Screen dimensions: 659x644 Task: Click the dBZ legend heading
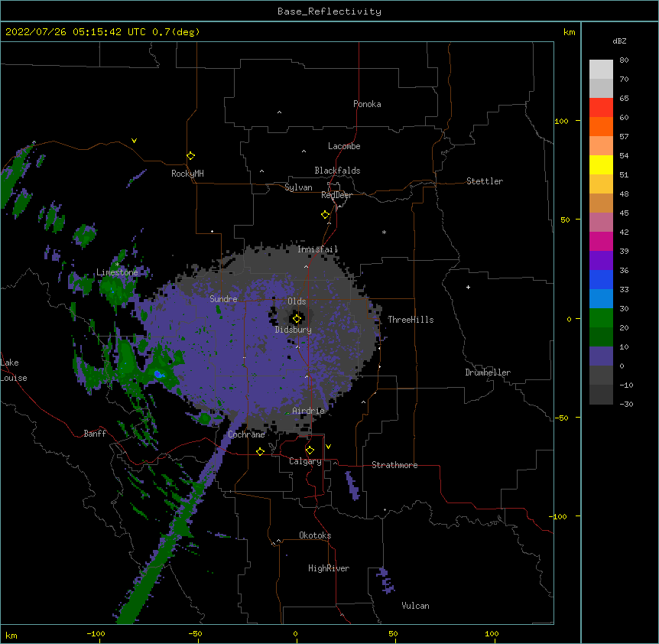click(x=619, y=41)
